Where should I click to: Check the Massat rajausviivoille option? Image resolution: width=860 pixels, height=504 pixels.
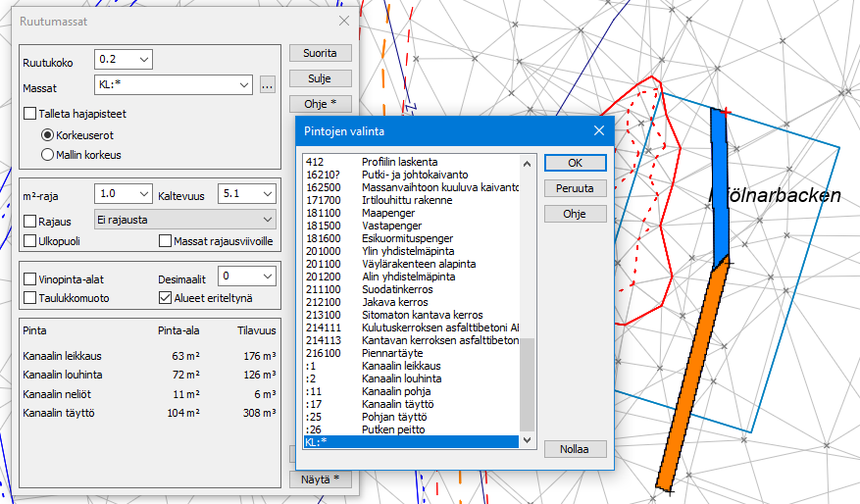click(166, 240)
